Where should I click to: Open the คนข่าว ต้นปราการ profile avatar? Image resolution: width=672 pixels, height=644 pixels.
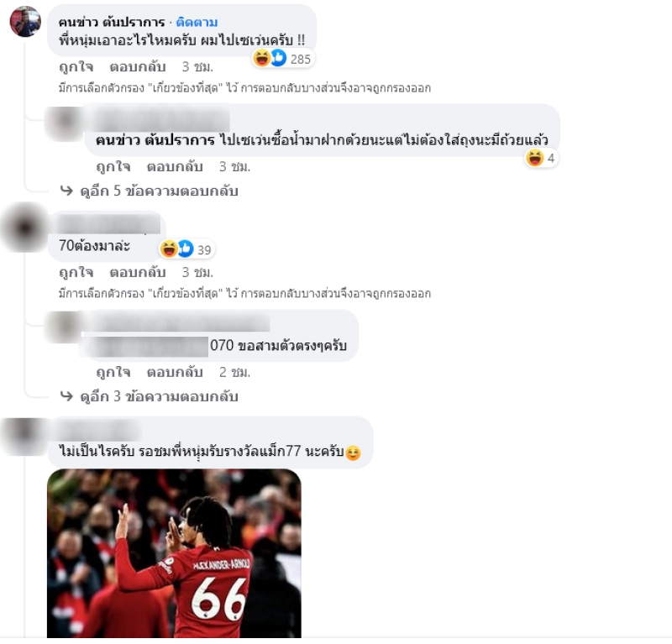click(x=25, y=22)
